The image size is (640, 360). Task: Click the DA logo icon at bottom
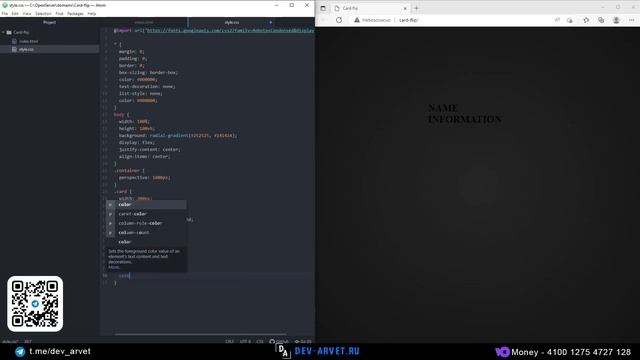tap(282, 351)
